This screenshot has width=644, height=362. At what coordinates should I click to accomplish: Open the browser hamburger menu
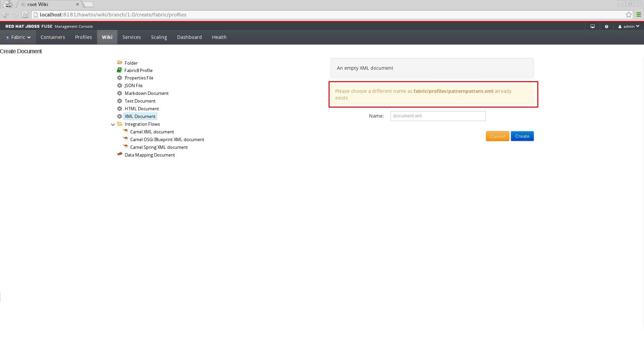click(x=639, y=14)
